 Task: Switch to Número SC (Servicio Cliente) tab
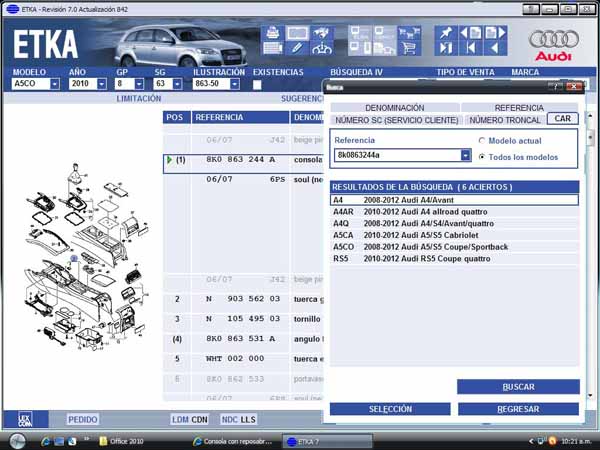coord(396,120)
